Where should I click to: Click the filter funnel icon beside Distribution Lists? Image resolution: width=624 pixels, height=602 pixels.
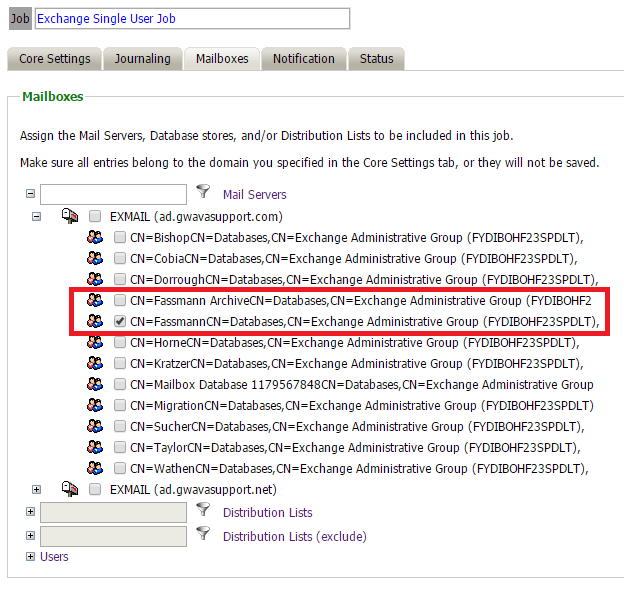pyautogui.click(x=203, y=509)
